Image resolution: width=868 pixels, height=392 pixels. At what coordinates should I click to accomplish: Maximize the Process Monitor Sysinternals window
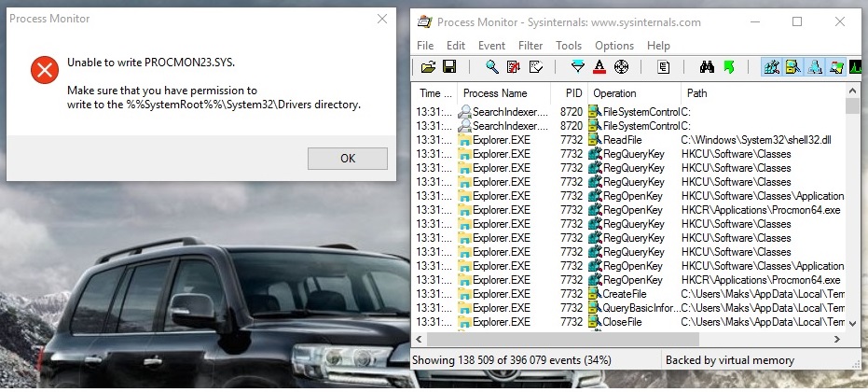pyautogui.click(x=797, y=21)
